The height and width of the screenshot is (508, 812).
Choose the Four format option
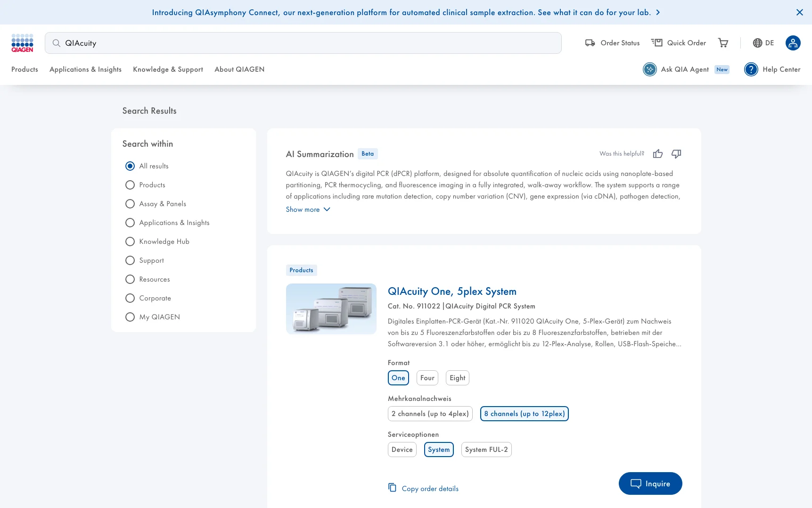click(x=427, y=378)
